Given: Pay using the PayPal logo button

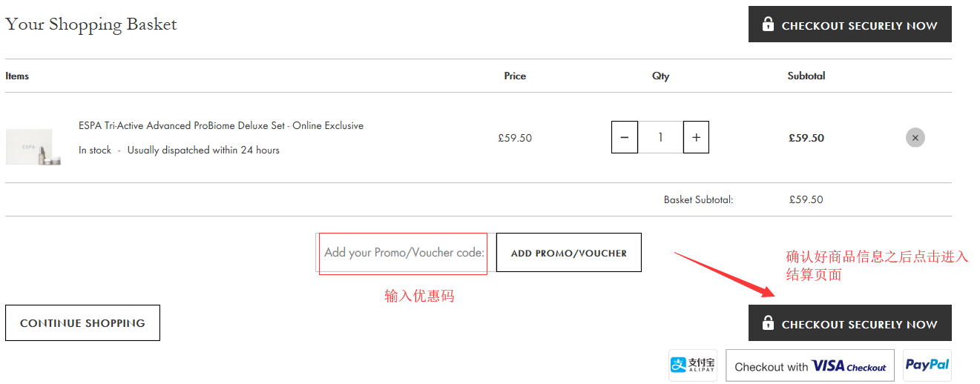Looking at the screenshot, I should click(x=927, y=365).
